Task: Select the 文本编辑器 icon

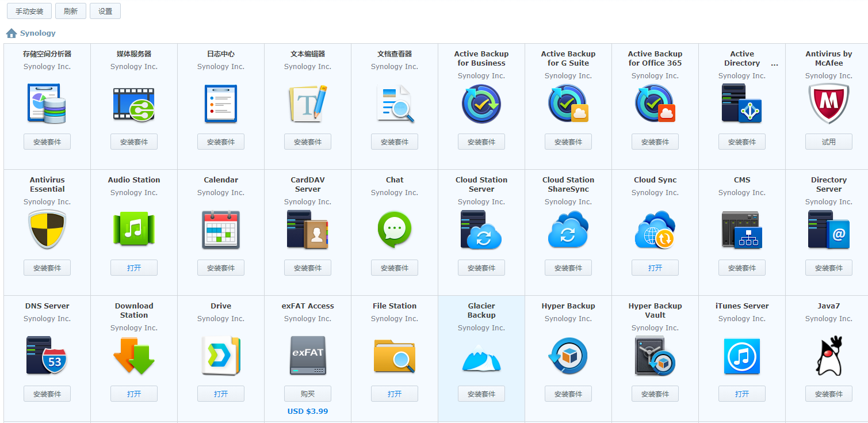Action: coord(308,104)
